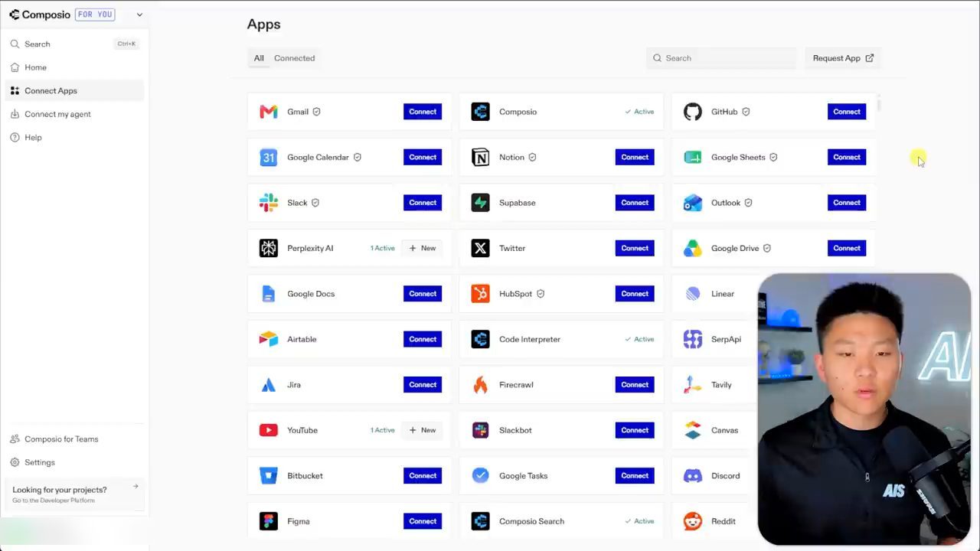The height and width of the screenshot is (551, 980).
Task: Click the Notion icon
Action: pyautogui.click(x=480, y=157)
